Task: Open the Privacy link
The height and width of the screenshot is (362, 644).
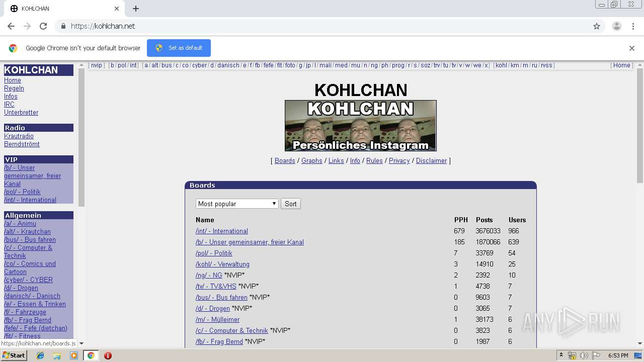Action: pyautogui.click(x=399, y=161)
